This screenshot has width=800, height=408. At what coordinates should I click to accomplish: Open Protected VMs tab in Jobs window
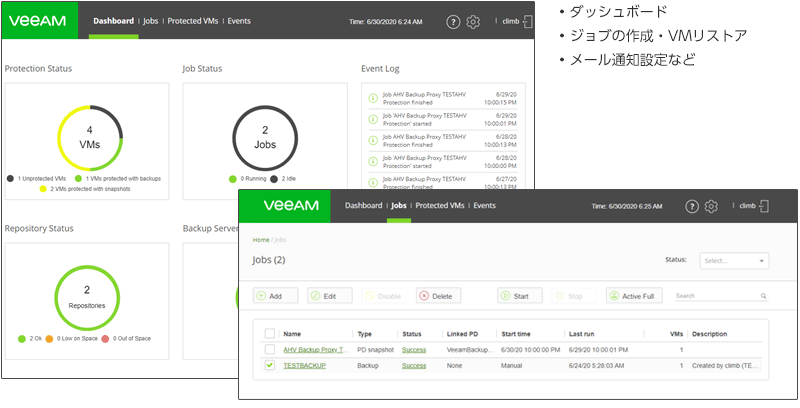click(x=440, y=206)
